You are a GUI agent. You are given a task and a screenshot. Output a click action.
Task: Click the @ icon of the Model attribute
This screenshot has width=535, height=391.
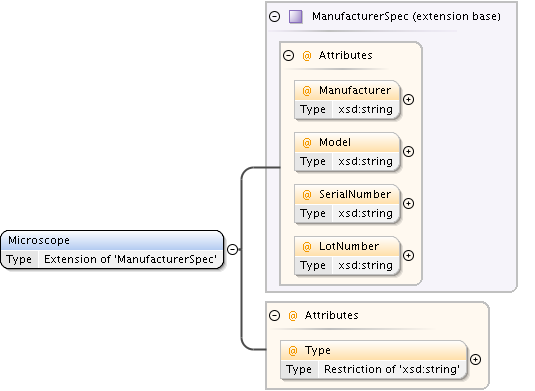307,143
